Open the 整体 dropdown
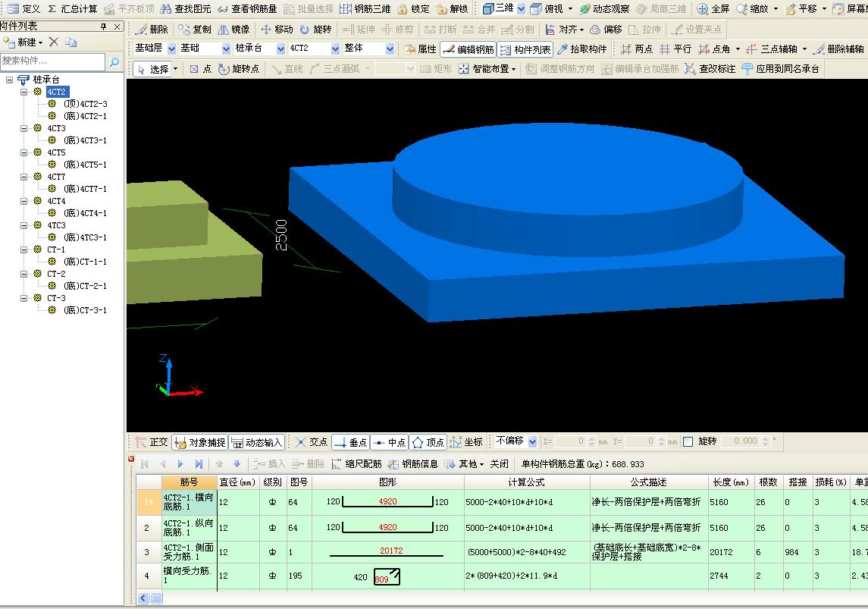 coord(390,49)
